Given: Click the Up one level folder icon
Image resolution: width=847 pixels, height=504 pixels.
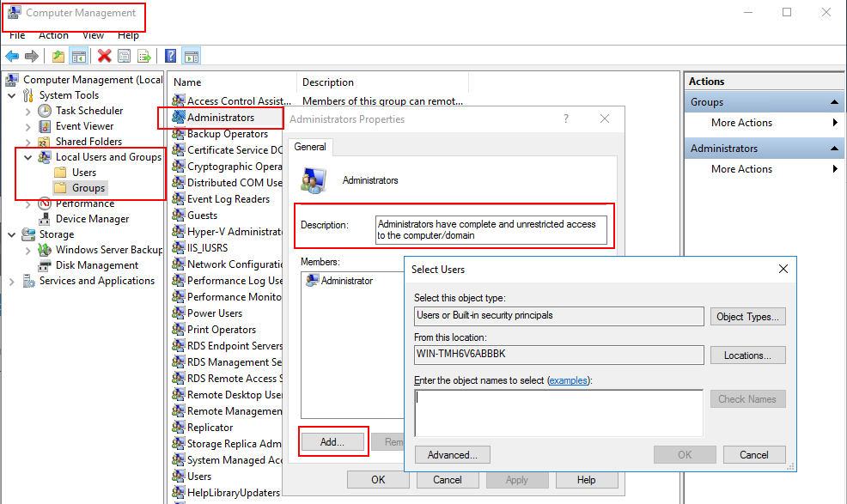Looking at the screenshot, I should click(x=58, y=56).
